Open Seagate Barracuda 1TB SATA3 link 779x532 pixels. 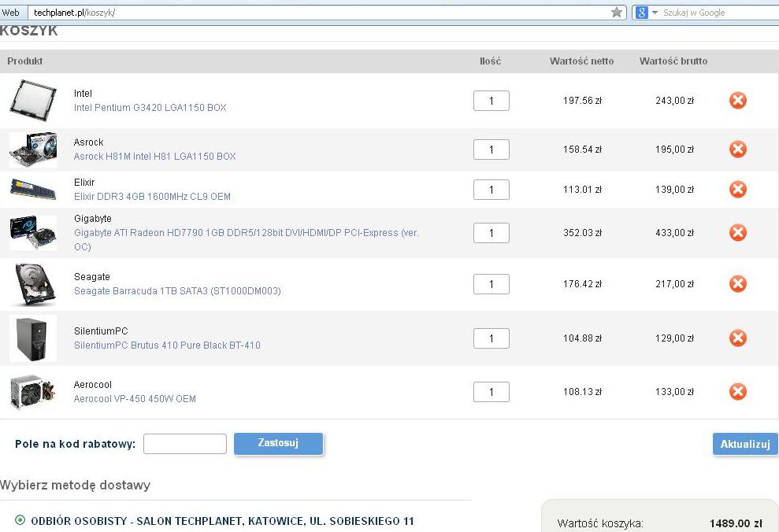(x=177, y=291)
